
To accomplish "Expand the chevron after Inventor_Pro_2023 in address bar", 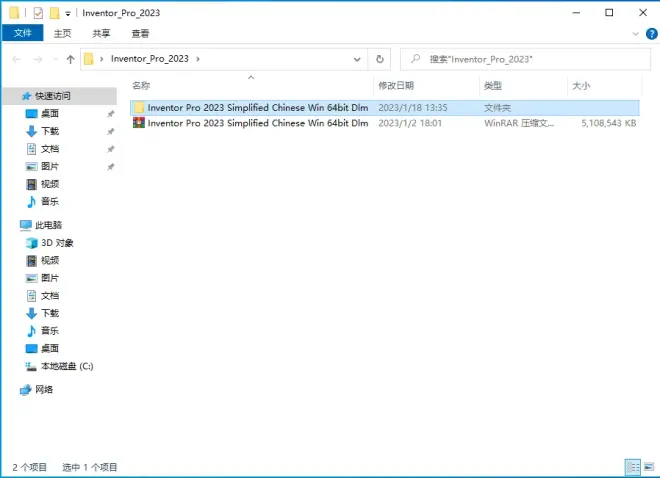I will pyautogui.click(x=198, y=59).
